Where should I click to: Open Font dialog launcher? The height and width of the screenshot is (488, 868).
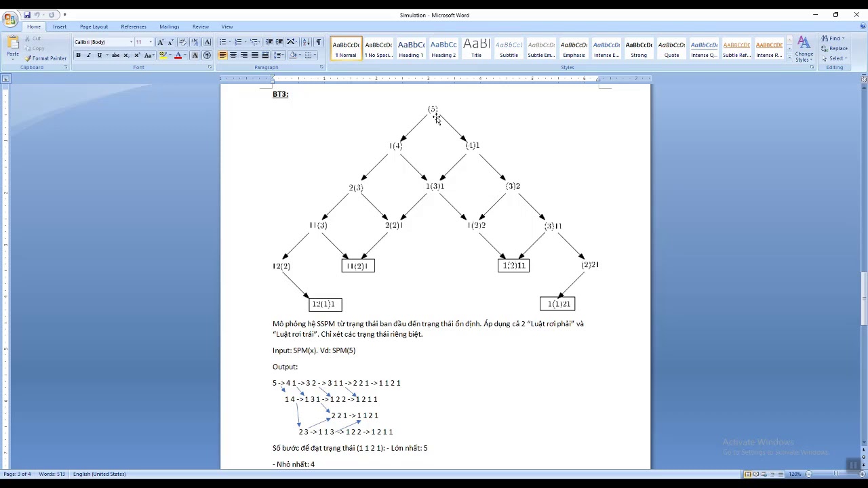[x=210, y=67]
